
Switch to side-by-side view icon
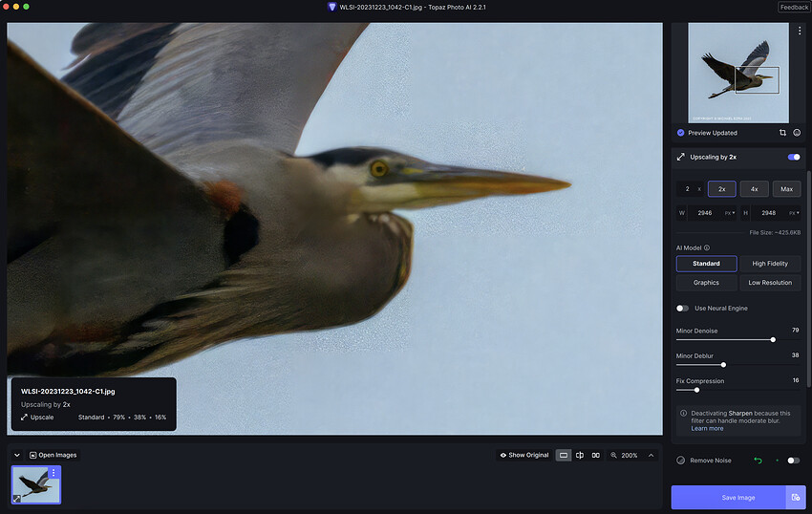coord(595,455)
